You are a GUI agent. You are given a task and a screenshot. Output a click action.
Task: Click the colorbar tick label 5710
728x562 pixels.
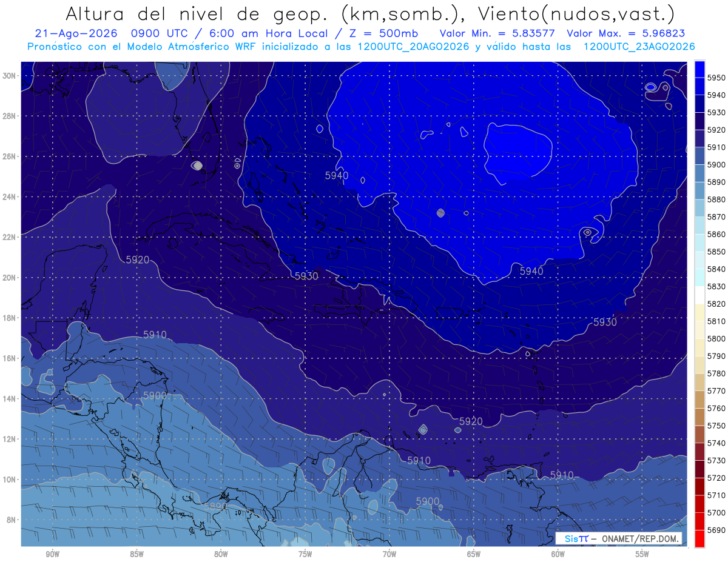[716, 495]
